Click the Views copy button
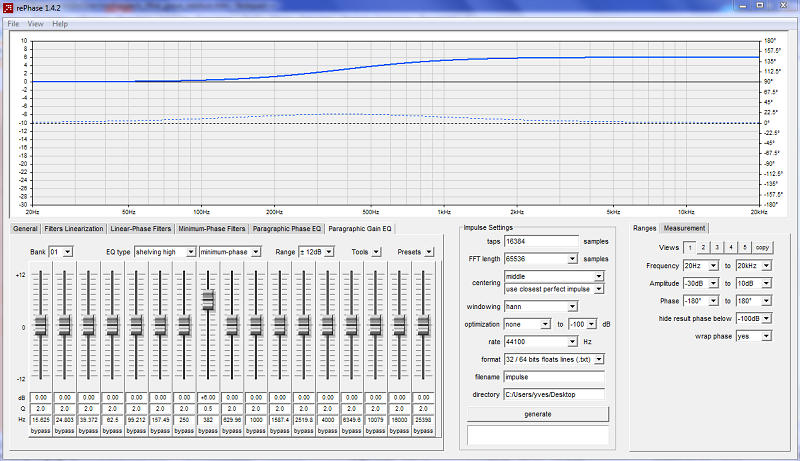 click(x=762, y=247)
